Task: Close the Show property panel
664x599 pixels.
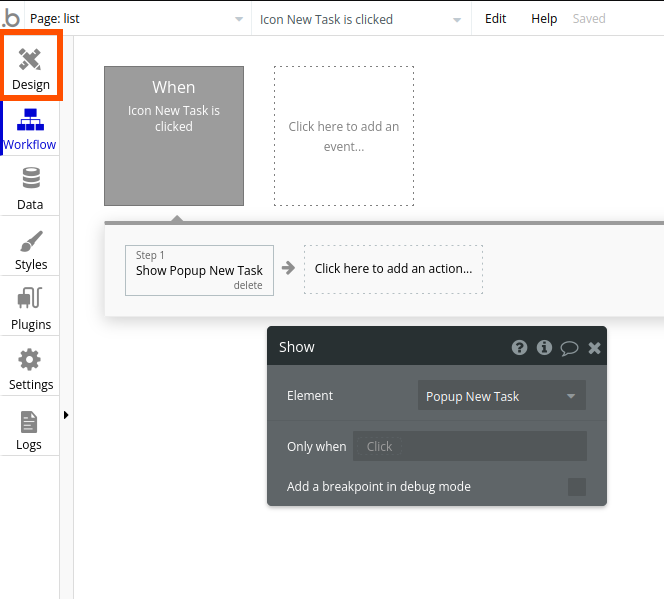Action: [x=594, y=348]
